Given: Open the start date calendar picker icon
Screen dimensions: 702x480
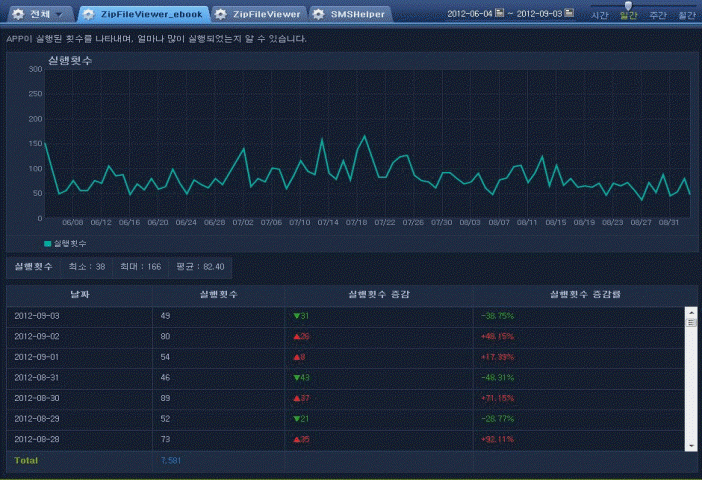Looking at the screenshot, I should 500,13.
